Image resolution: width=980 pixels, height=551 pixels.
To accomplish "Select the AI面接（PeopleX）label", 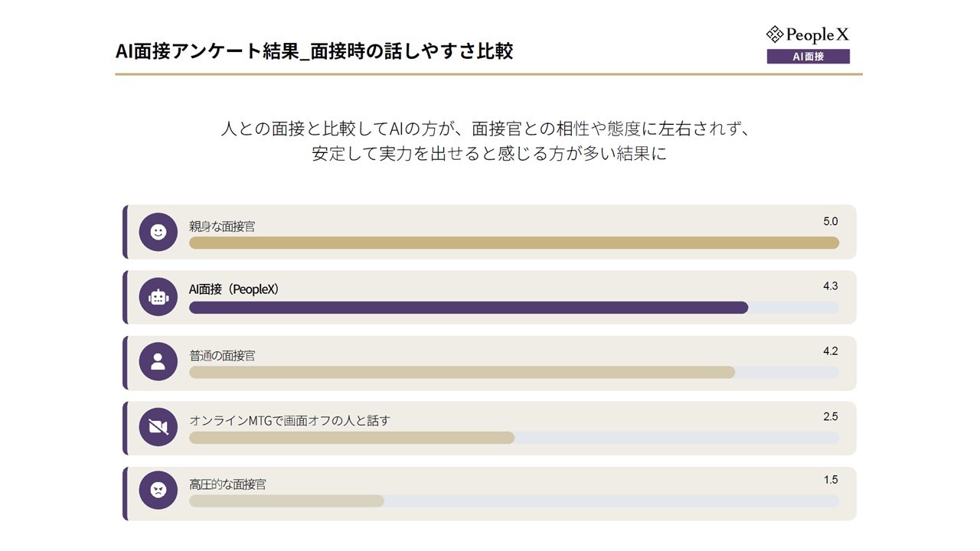I will click(x=234, y=289).
